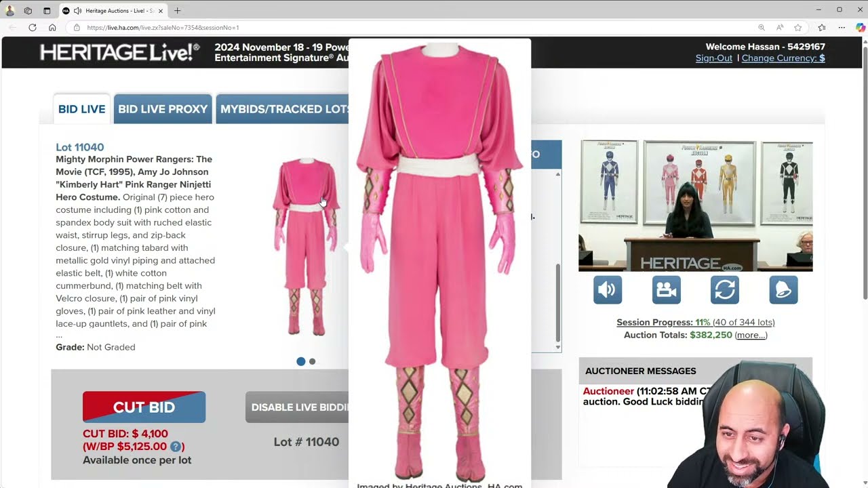Click the 'Welcome Hassan - 5429167' text
This screenshot has width=868, height=488.
[766, 47]
